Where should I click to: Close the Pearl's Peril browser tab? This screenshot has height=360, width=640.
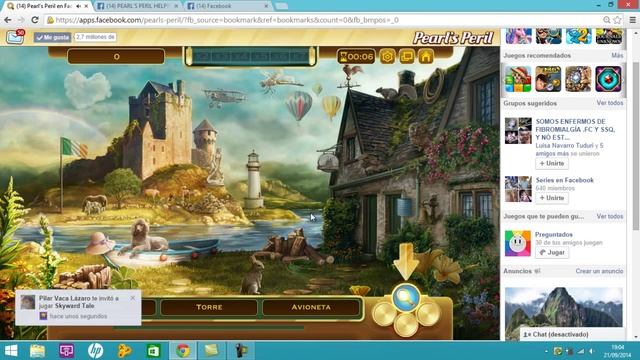(86, 6)
